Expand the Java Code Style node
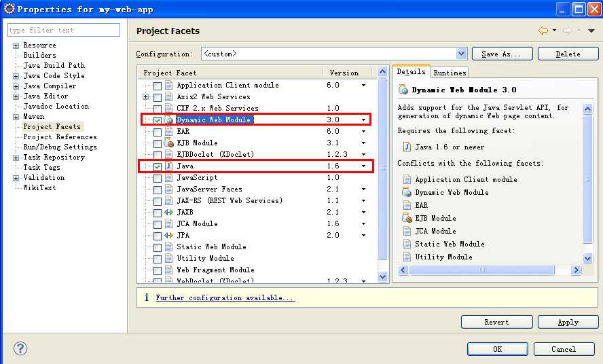The width and height of the screenshot is (603, 364). 16,76
